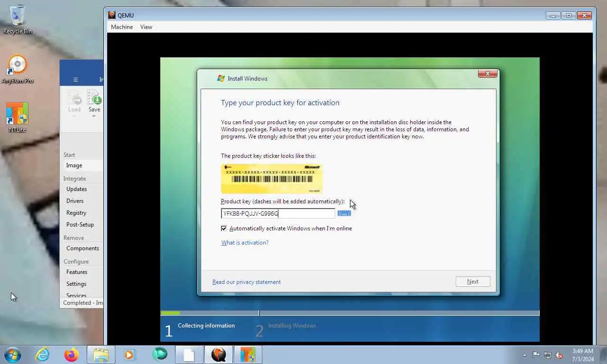Screen dimensions: 607x364
Task: Click the Save icon in NTLite toolbar
Action: pyautogui.click(x=94, y=98)
